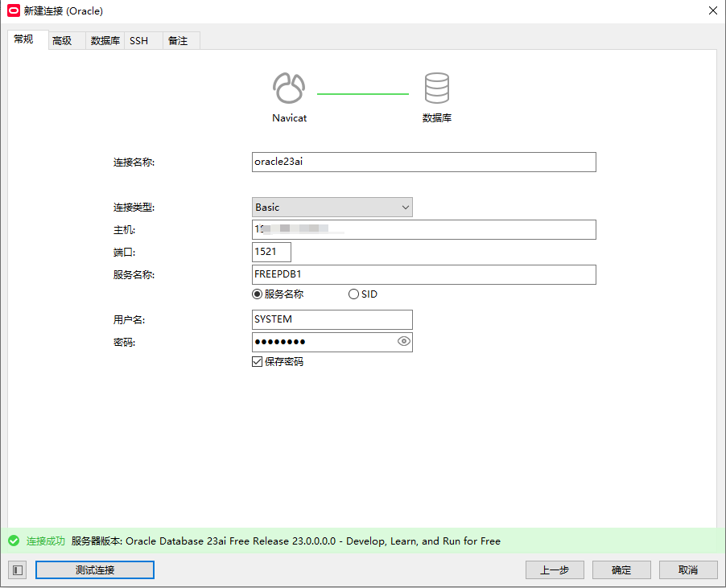Focus the 服务名称 field with FREEPDB1
The image size is (726, 588).
(423, 274)
